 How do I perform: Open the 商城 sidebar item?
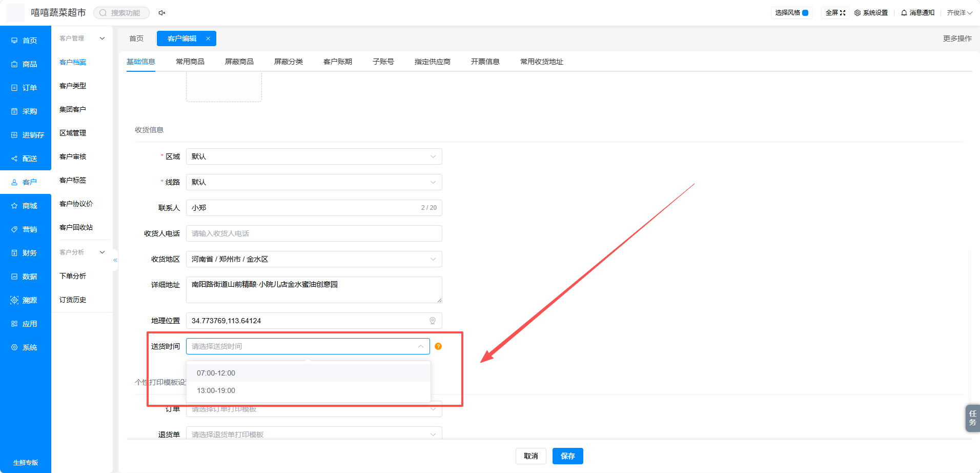click(26, 206)
